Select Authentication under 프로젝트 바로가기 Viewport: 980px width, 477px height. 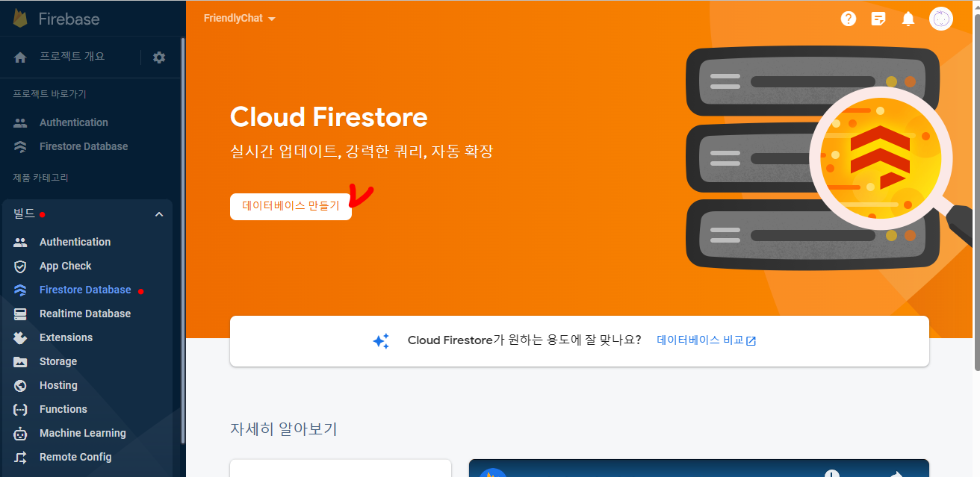(74, 122)
